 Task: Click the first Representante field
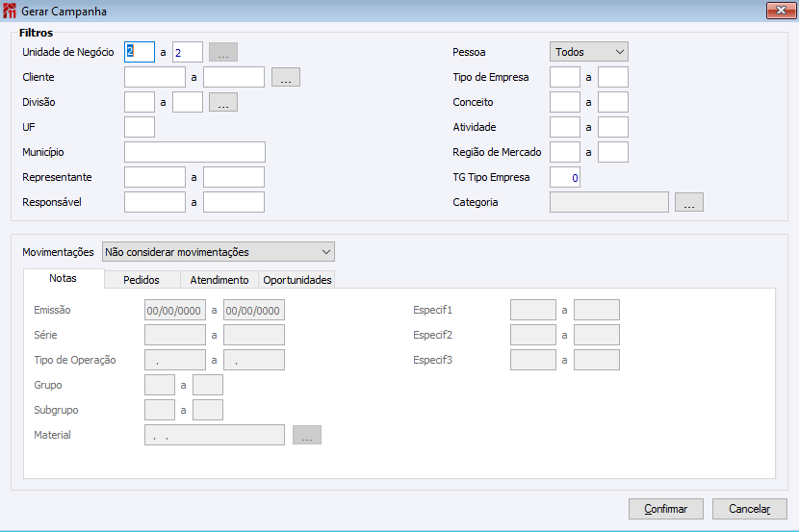click(x=154, y=177)
